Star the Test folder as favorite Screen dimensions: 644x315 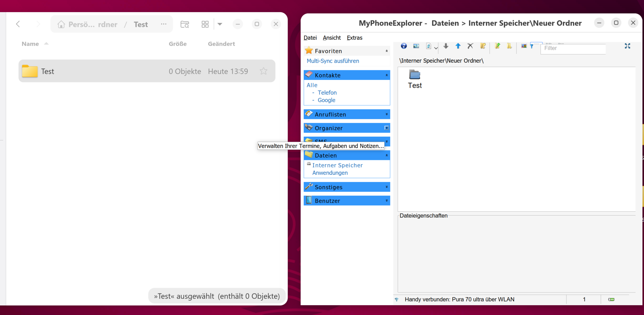[264, 71]
